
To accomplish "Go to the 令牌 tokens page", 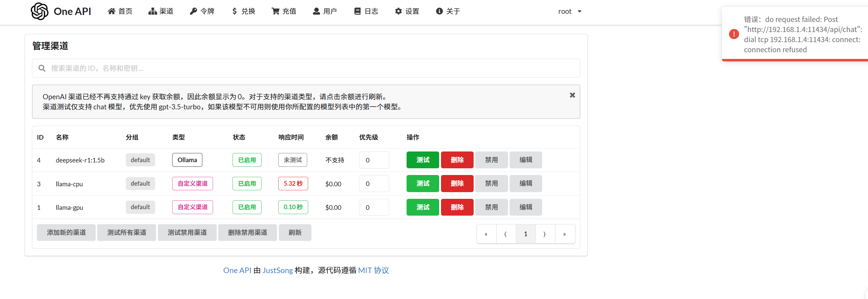I will (x=202, y=12).
